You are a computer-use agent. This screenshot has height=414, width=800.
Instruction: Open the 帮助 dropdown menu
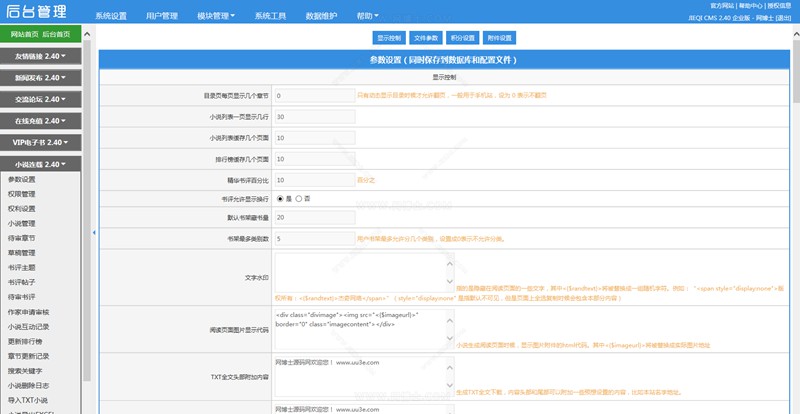click(367, 16)
